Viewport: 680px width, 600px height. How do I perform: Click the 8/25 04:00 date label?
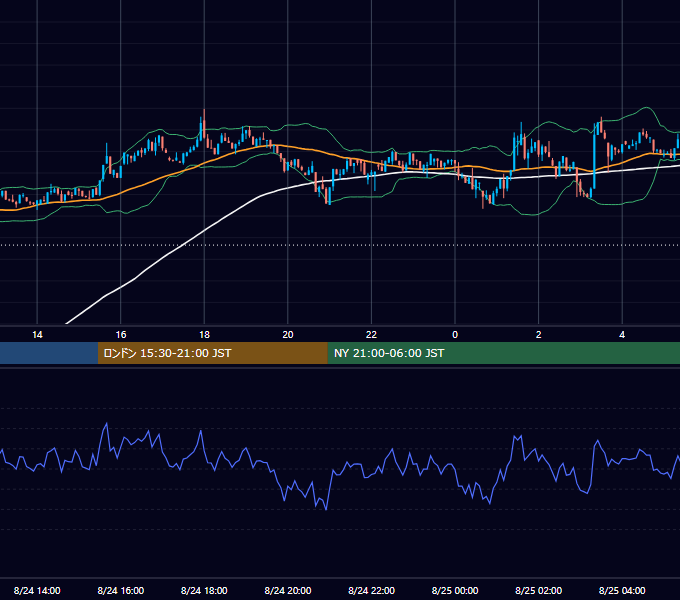tap(622, 590)
